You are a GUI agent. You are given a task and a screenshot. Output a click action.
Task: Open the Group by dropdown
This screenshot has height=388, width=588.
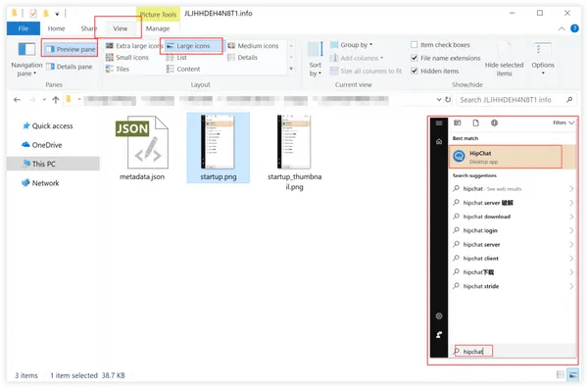(351, 45)
